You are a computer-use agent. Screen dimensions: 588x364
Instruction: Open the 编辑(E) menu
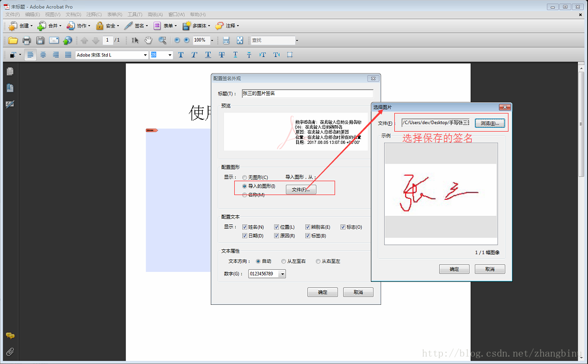(x=32, y=14)
